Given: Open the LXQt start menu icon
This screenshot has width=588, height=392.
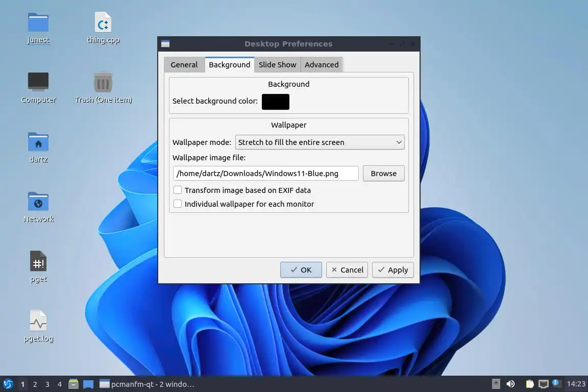Looking at the screenshot, I should (8, 384).
